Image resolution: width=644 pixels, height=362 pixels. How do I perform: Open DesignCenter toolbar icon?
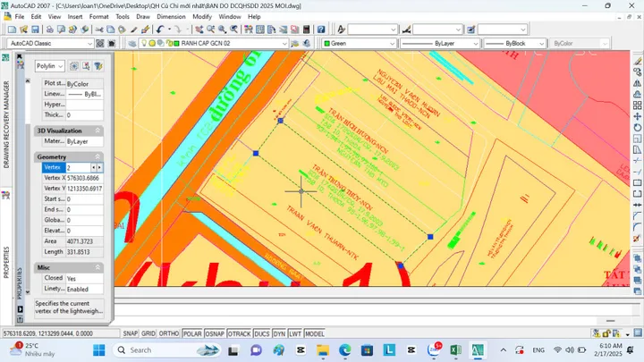[x=260, y=29]
